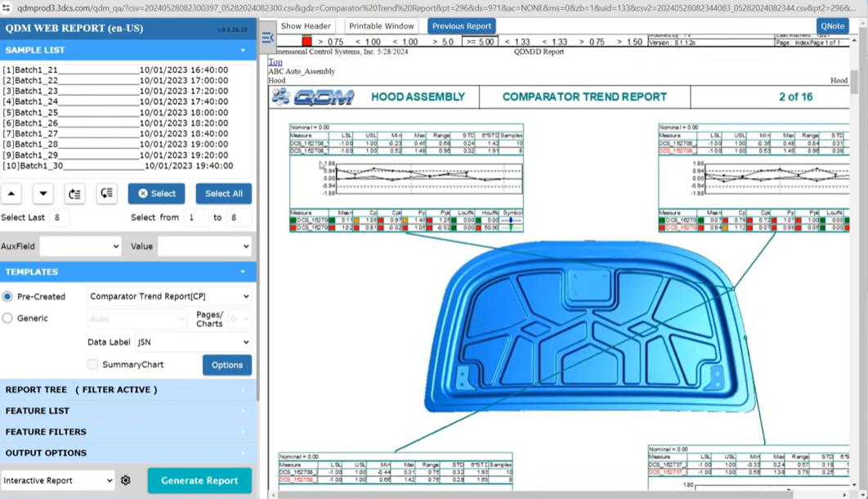Click the QDM logo in the report header
Viewport: 868px width, 499px height.
coord(313,97)
